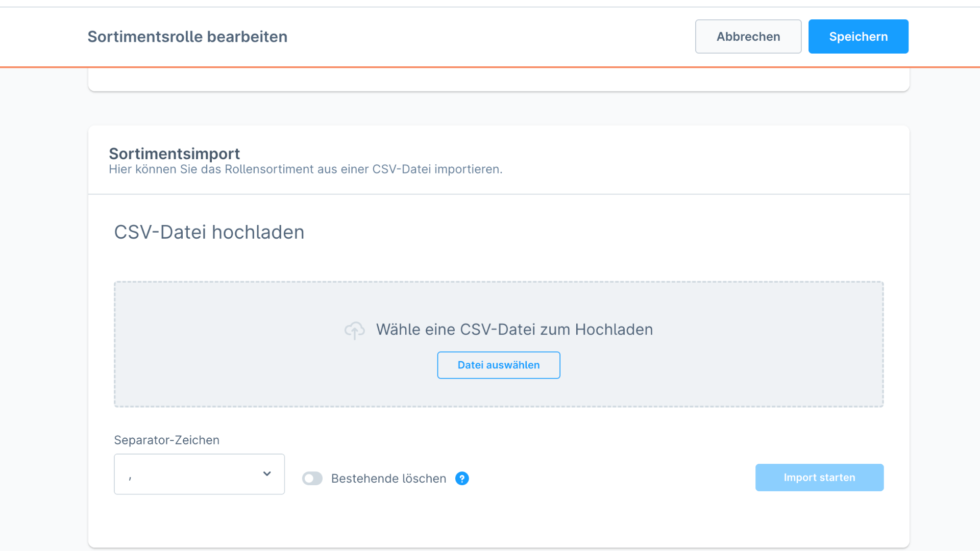The height and width of the screenshot is (551, 980).
Task: Click the Rollensortiment import description text
Action: [x=305, y=169]
